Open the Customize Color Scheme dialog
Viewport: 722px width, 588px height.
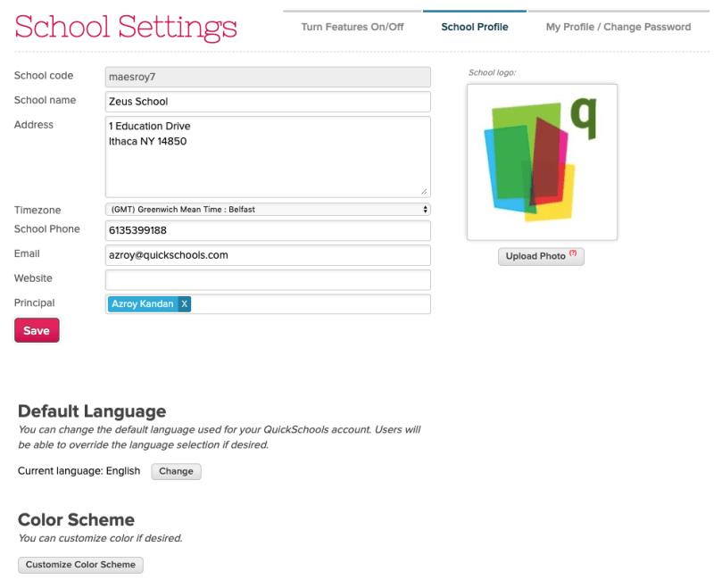click(80, 565)
